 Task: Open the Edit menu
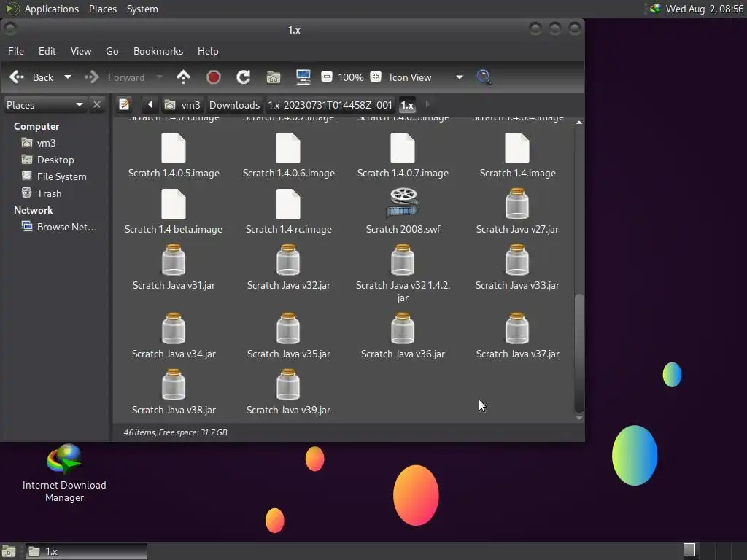pos(47,51)
